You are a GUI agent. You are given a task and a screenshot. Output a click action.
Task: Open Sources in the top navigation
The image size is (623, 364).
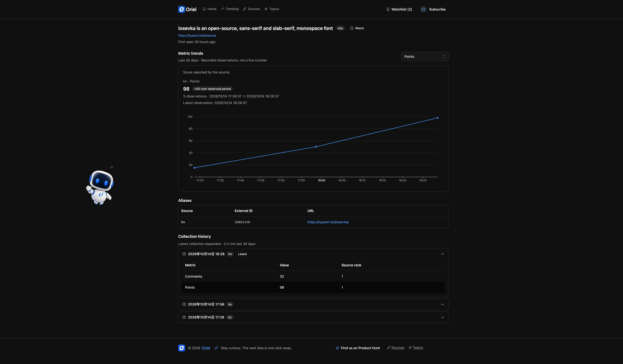pyautogui.click(x=251, y=9)
